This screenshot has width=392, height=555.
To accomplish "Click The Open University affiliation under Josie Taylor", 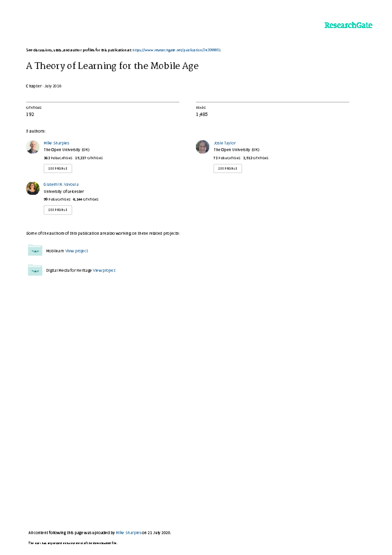I will 237,150.
